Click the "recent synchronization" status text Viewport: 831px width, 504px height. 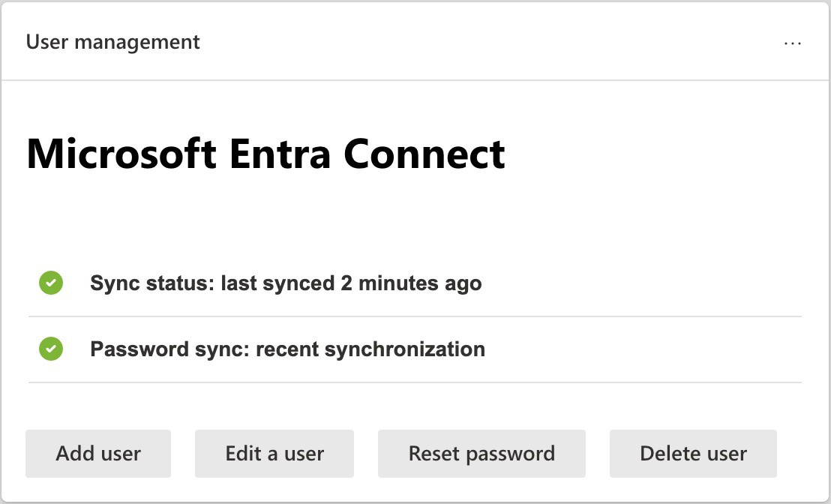[x=370, y=349]
